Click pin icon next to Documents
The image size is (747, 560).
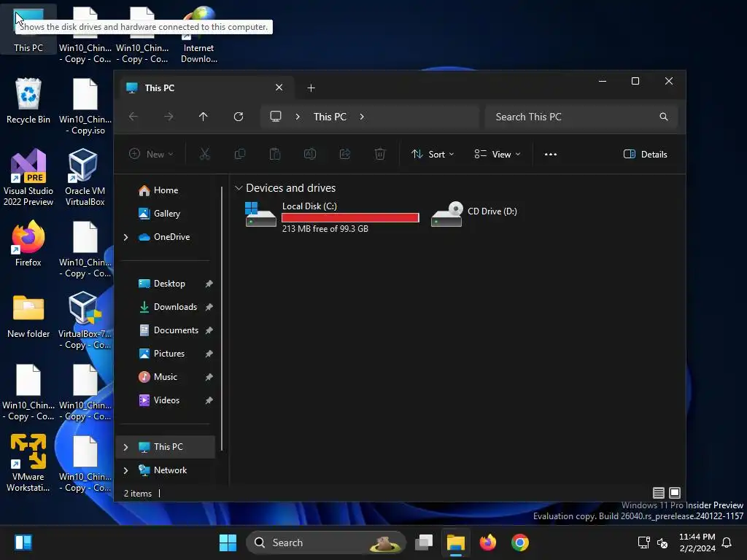click(209, 330)
